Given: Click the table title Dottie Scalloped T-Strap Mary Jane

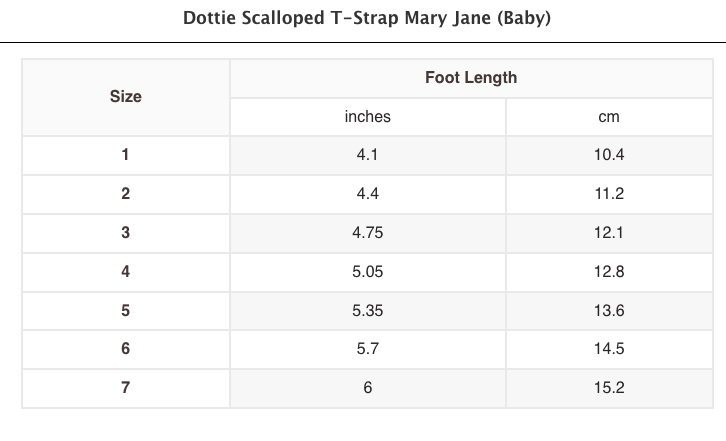Looking at the screenshot, I should (x=367, y=19).
